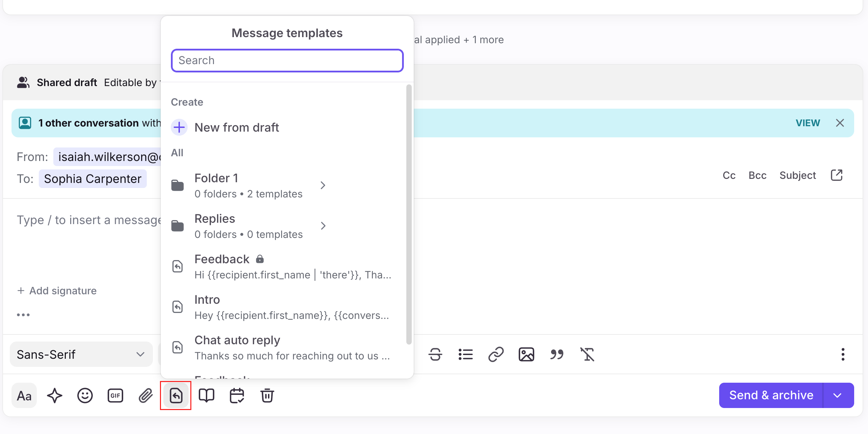Insert a GIF with the GIF icon
Viewport: 868px width, 434px height.
(x=115, y=395)
